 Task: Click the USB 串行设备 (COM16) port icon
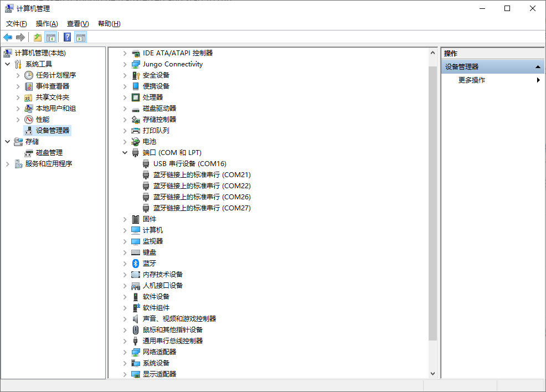point(146,164)
